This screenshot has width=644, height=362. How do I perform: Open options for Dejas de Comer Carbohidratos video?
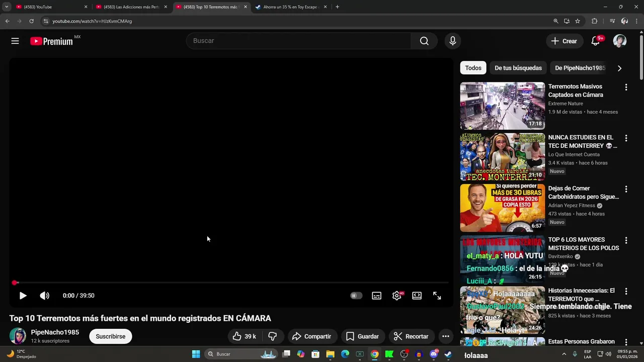(x=626, y=190)
